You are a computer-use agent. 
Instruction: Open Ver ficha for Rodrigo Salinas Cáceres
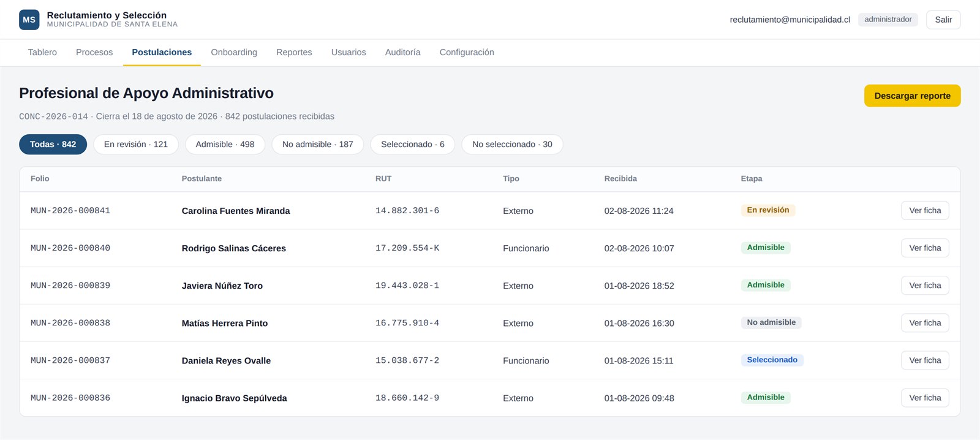[925, 248]
